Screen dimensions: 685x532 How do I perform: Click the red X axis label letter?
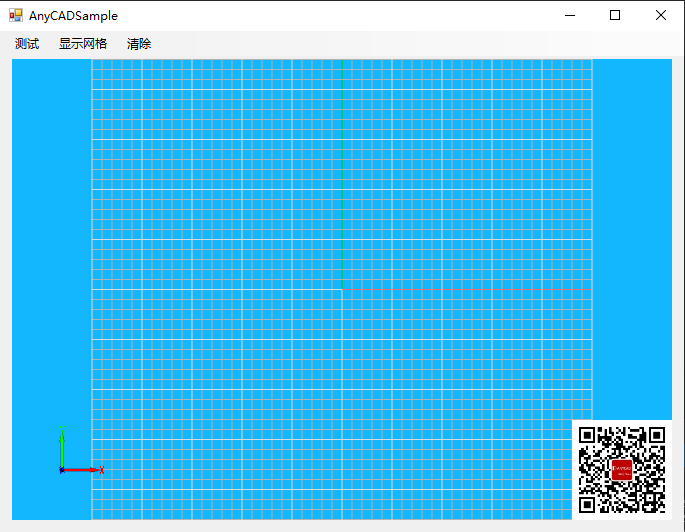click(x=102, y=470)
